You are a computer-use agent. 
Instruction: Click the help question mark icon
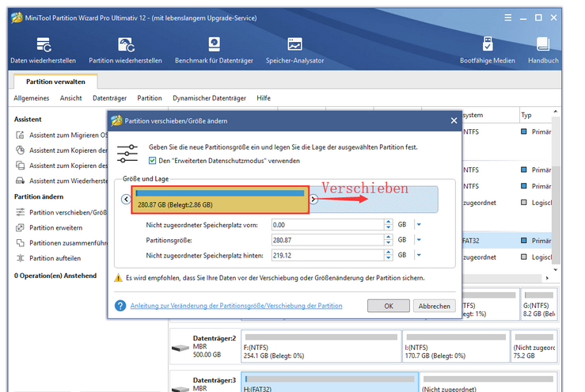pos(120,306)
